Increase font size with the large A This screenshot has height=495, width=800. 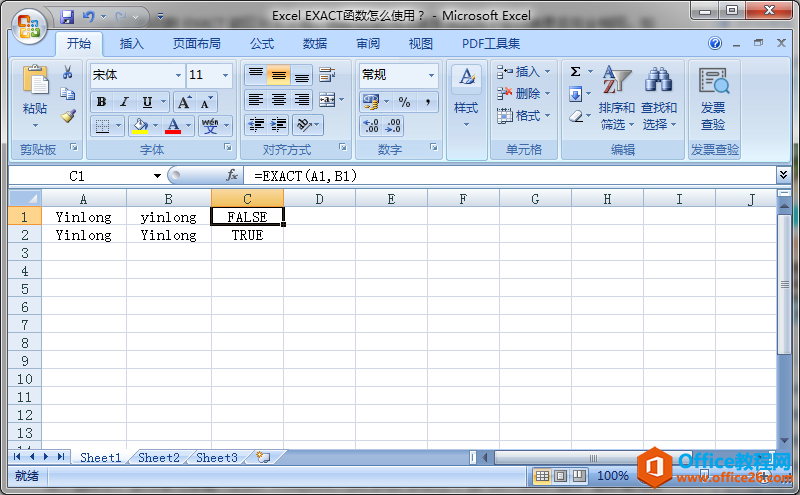(184, 102)
